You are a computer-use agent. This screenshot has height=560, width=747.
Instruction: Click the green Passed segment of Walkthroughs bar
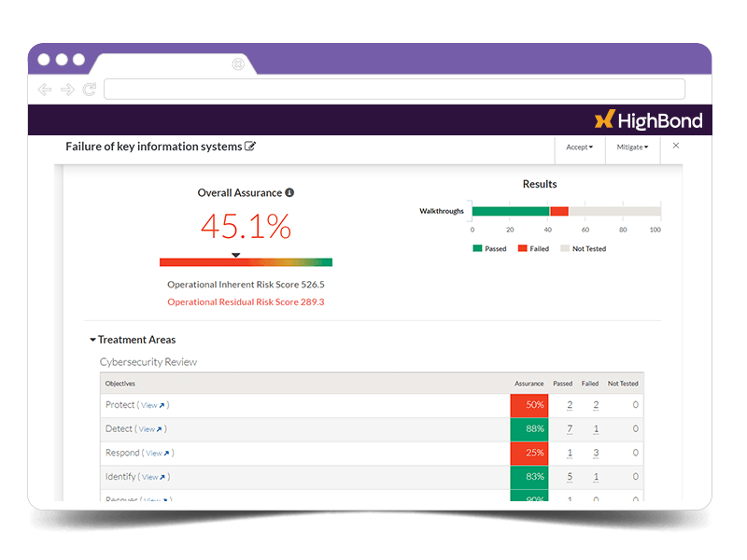coord(511,212)
